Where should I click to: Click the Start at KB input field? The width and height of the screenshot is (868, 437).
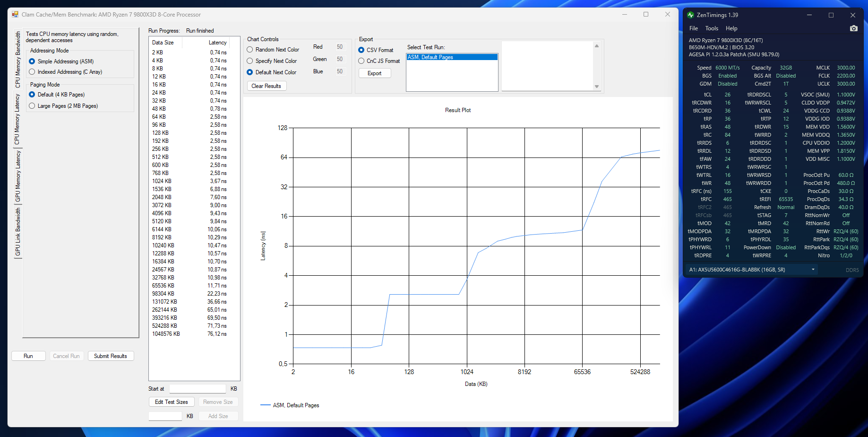pos(198,389)
